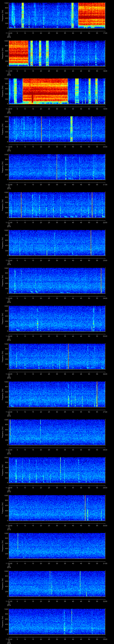This screenshot has height=644, width=114.
Task: Select the spectrogram panel starting at 11:26:00
Action: pyautogui.click(x=57, y=394)
